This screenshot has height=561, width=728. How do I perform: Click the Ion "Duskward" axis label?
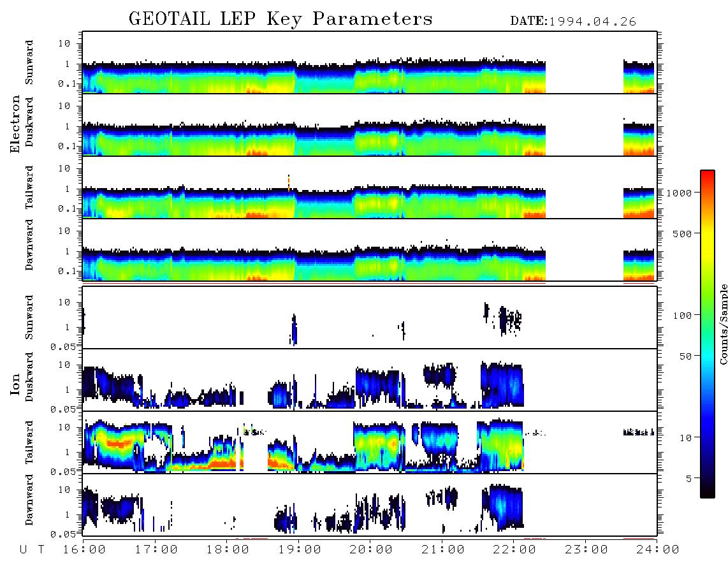[x=29, y=377]
